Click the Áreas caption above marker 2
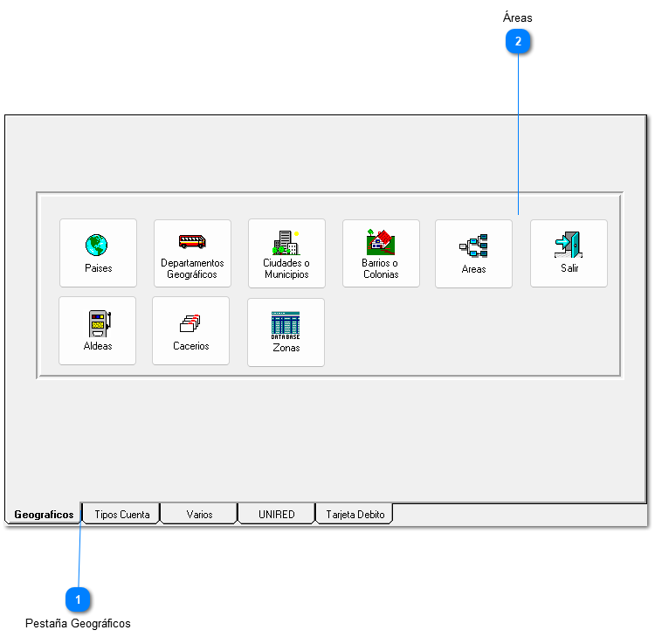 click(x=518, y=17)
